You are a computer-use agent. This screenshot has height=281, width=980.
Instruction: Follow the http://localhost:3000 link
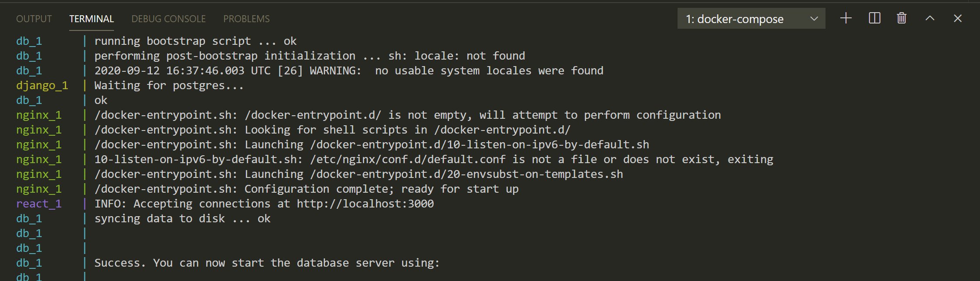[x=365, y=204]
